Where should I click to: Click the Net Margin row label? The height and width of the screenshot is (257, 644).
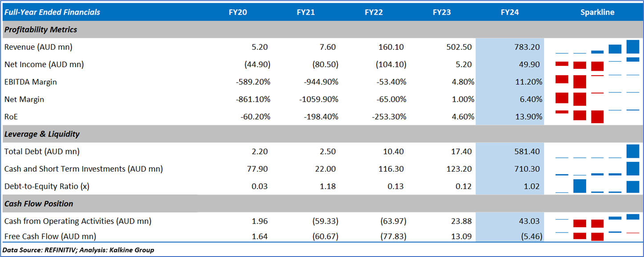24,99
